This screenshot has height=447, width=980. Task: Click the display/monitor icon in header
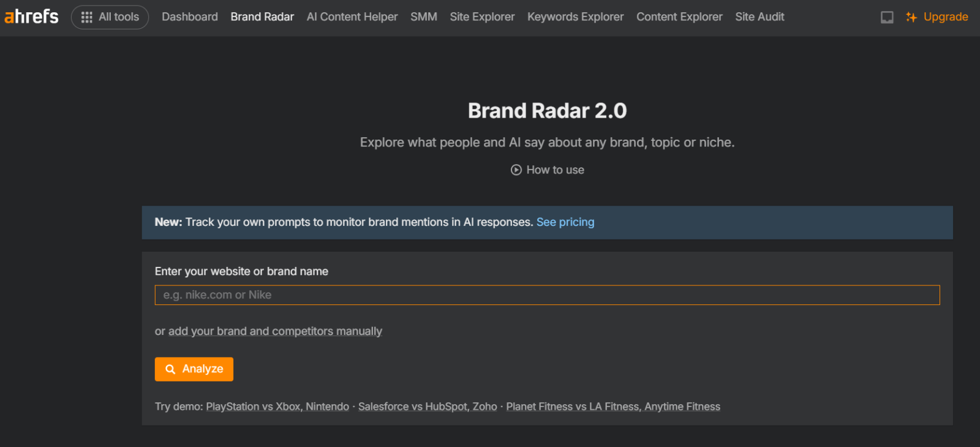(887, 17)
